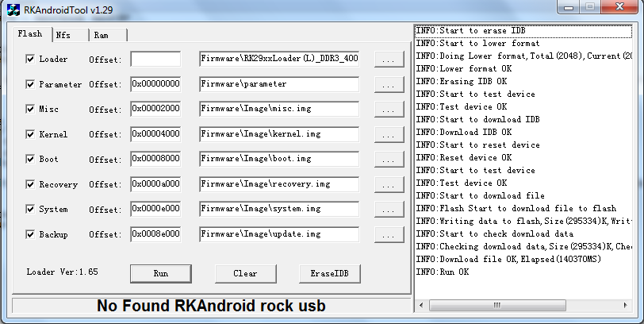Click the Firmware\parameter path field
Viewport: 644px width, 324px height.
point(279,84)
